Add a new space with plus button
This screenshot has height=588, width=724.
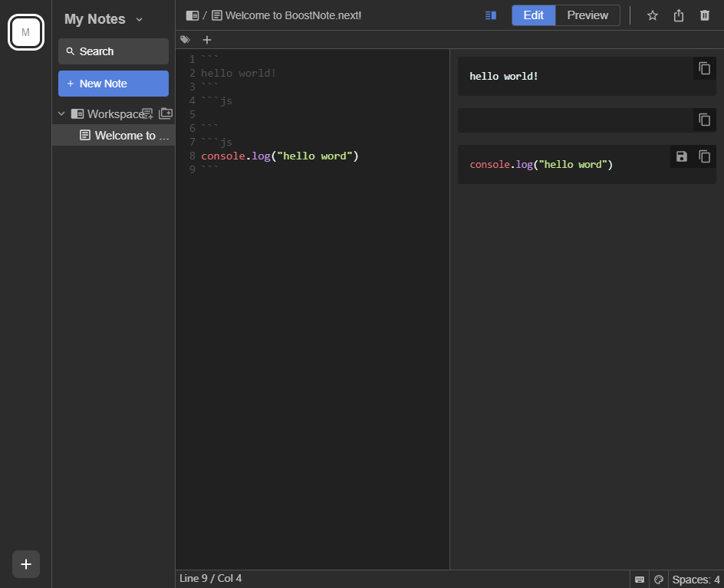click(x=26, y=564)
